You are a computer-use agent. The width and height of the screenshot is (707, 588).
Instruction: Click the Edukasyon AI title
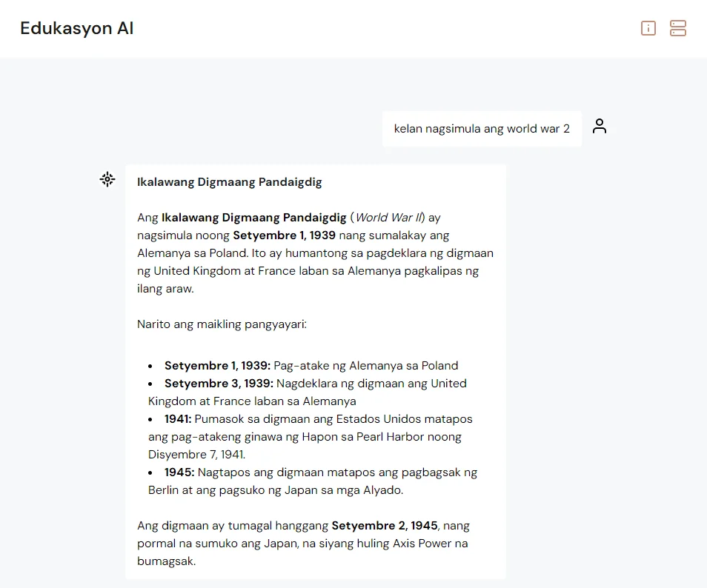pyautogui.click(x=76, y=28)
